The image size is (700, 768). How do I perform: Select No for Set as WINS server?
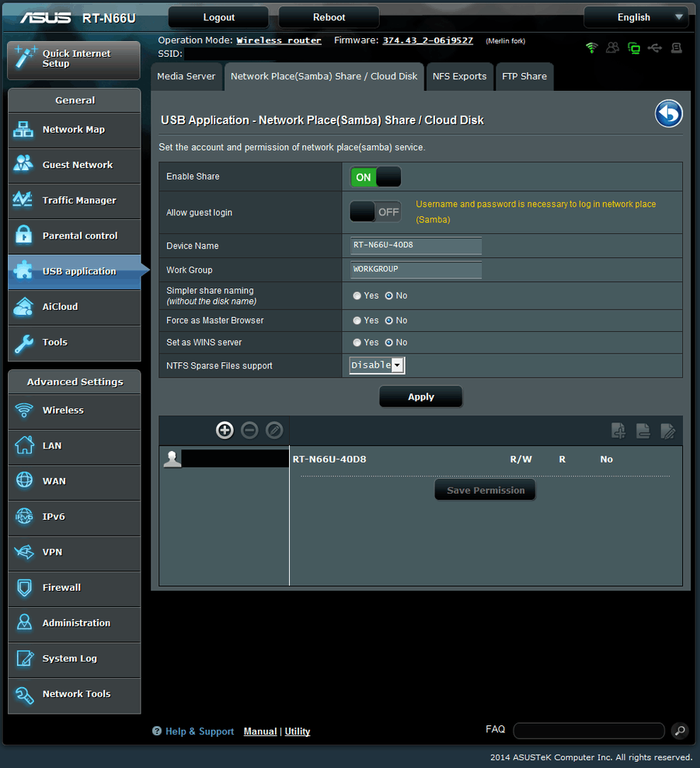point(388,342)
